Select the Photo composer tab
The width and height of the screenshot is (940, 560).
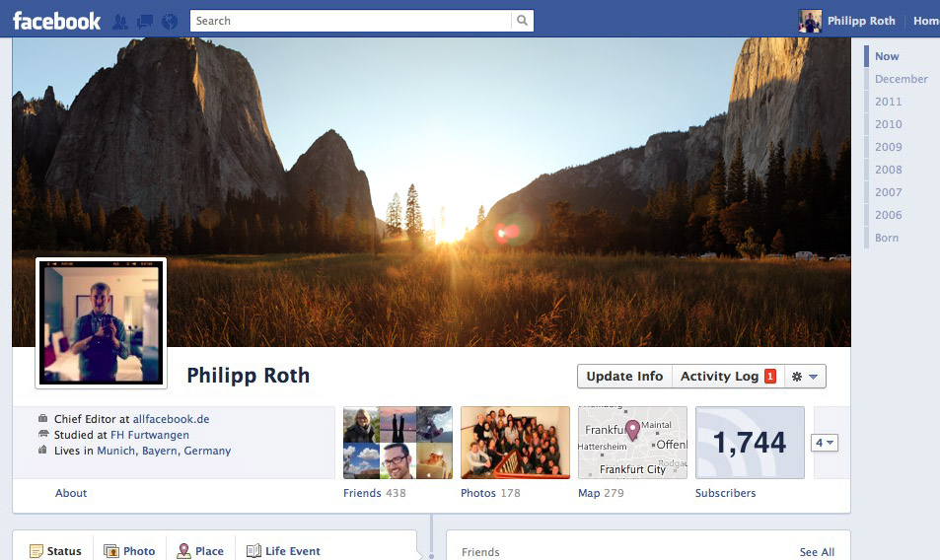click(x=129, y=551)
